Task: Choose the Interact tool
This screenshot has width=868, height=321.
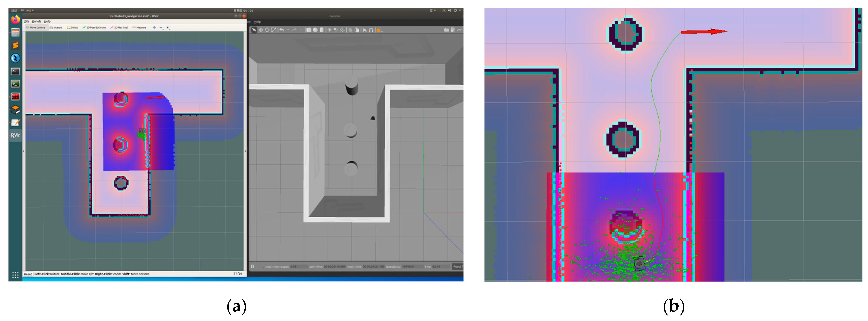Action: click(56, 28)
